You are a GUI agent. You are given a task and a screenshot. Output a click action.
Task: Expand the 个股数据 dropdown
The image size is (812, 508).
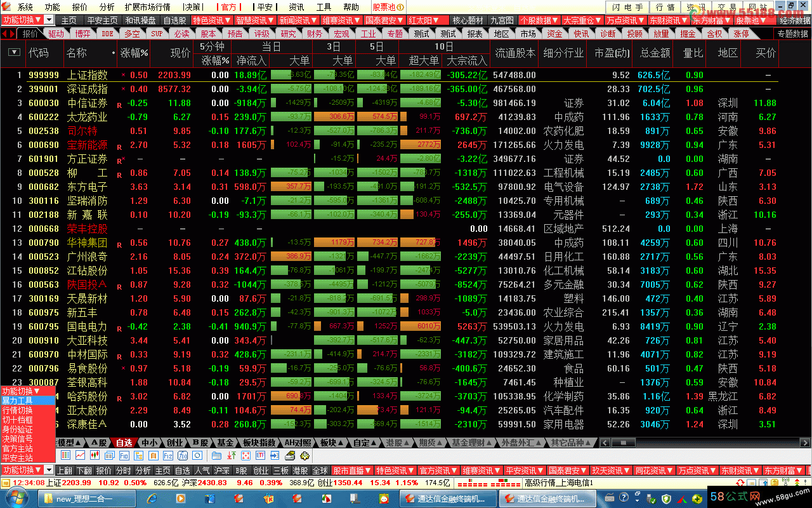click(540, 20)
